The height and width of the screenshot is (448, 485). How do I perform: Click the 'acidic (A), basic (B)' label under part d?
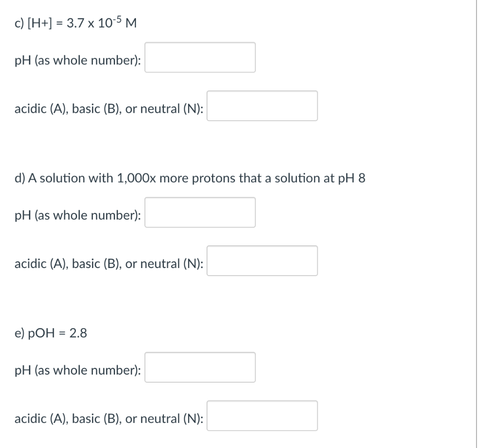coord(109,264)
